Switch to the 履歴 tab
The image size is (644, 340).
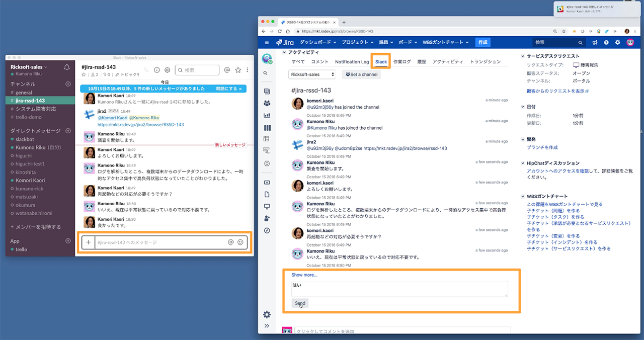click(422, 62)
